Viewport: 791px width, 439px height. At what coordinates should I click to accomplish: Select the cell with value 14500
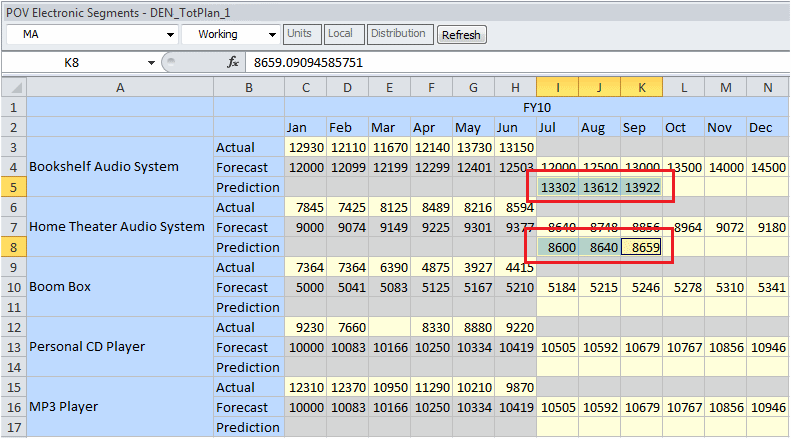(767, 167)
